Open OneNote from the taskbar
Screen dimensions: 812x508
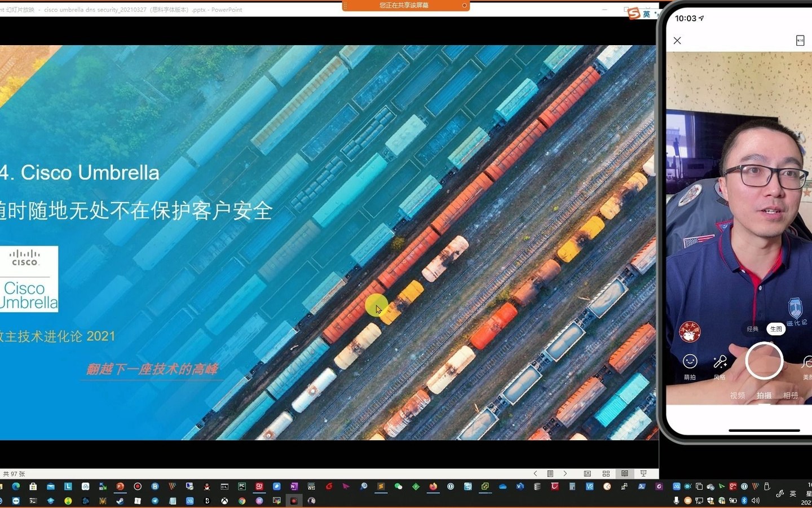[x=294, y=486]
